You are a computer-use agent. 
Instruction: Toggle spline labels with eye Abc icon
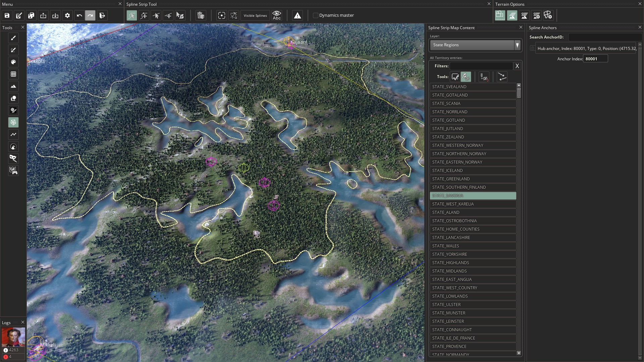click(x=277, y=15)
